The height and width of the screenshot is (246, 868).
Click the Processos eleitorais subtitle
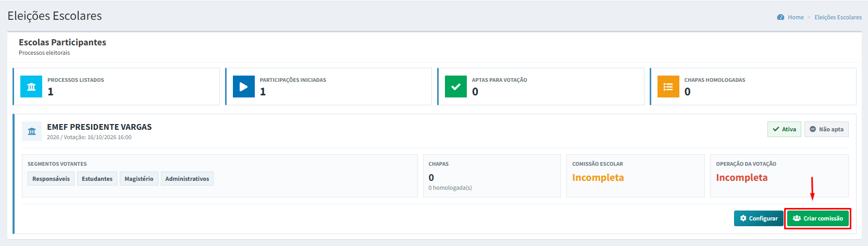point(44,53)
